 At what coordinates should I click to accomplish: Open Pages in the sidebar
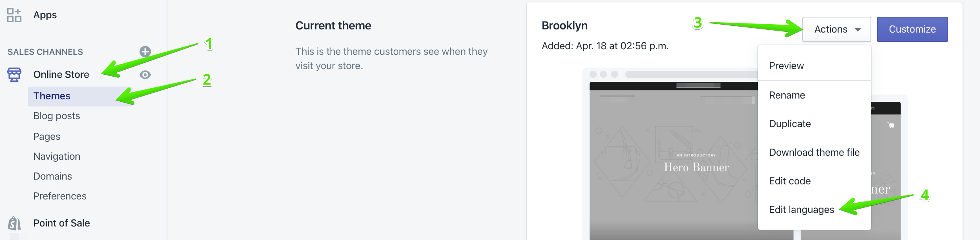pos(47,137)
